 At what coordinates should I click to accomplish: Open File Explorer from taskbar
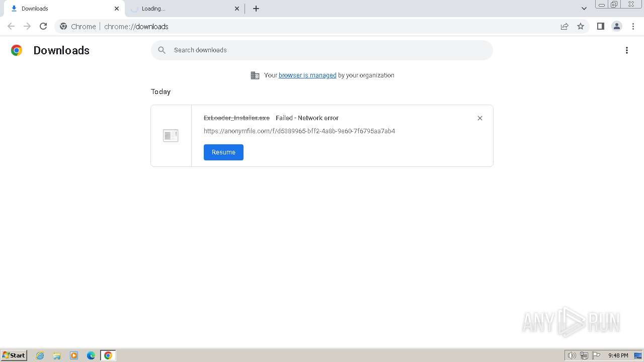click(x=57, y=355)
